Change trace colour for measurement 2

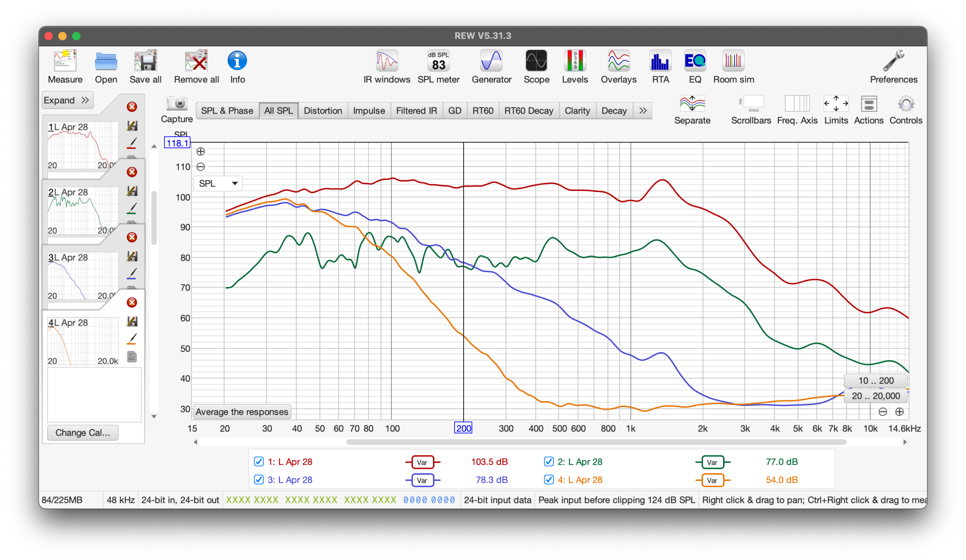(132, 208)
